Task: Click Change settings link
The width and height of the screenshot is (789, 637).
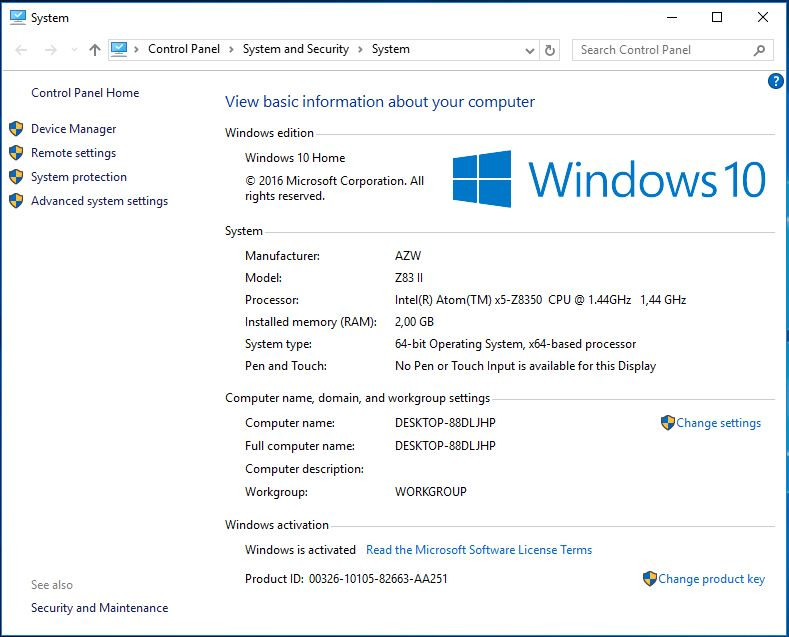Action: tap(718, 423)
